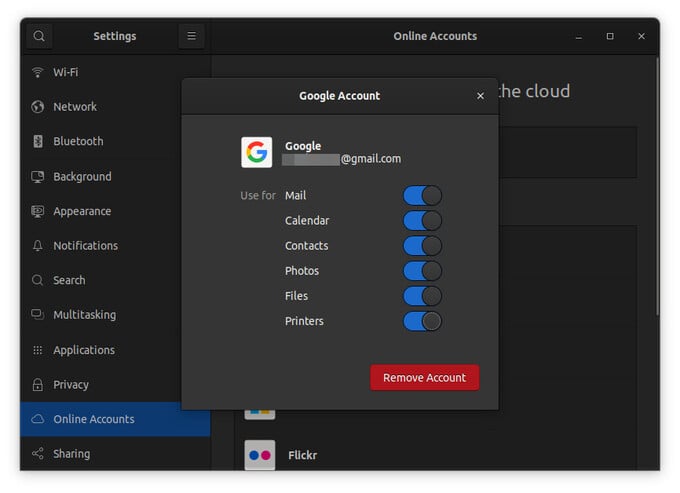
Task: Disable the Contacts switch
Action: tap(422, 246)
